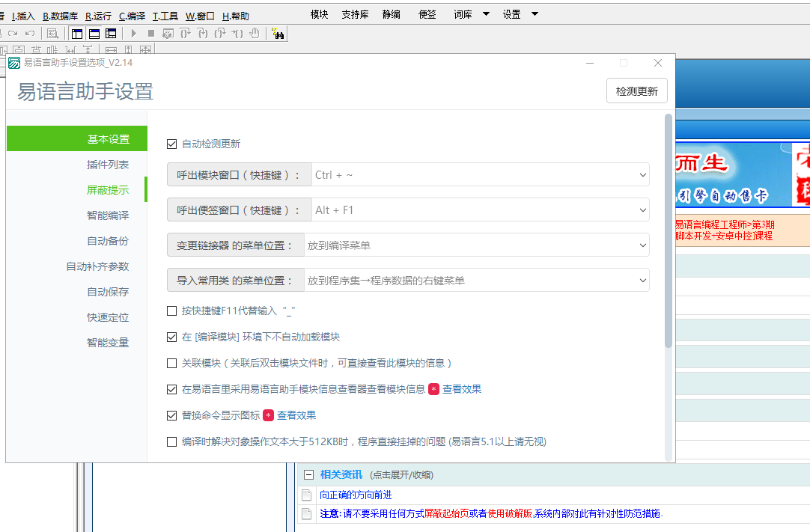This screenshot has height=532, width=810.
Task: Expand the arrow next to 设置 in top bar
Action: [x=535, y=14]
